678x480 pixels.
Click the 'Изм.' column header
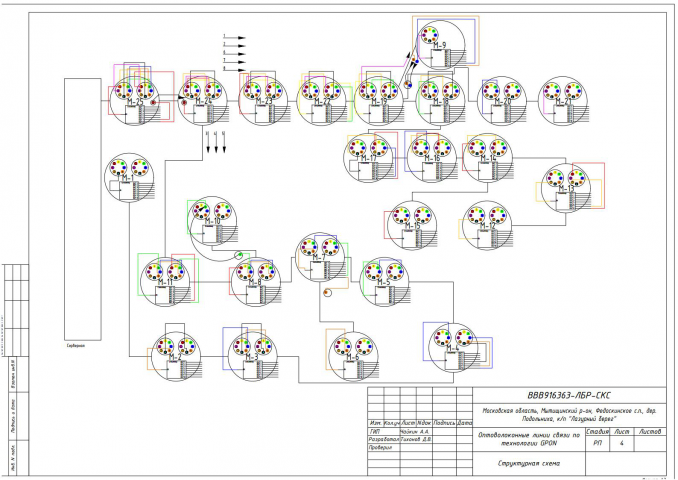click(375, 423)
